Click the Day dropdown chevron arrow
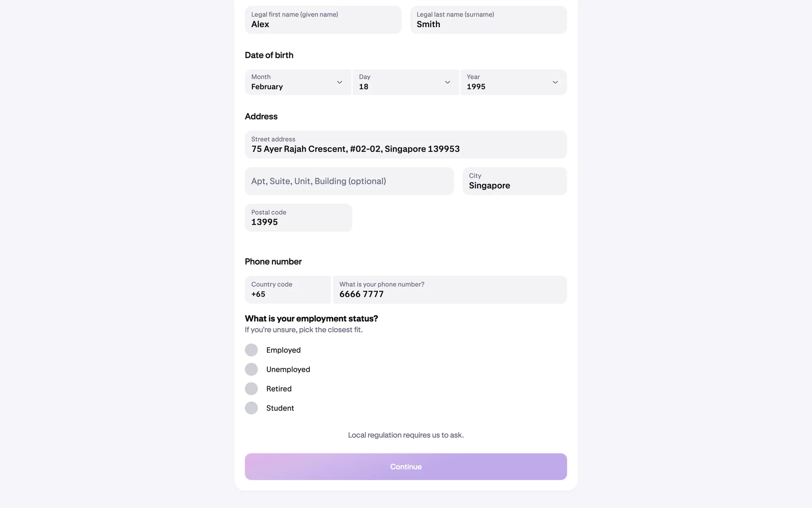 (447, 82)
